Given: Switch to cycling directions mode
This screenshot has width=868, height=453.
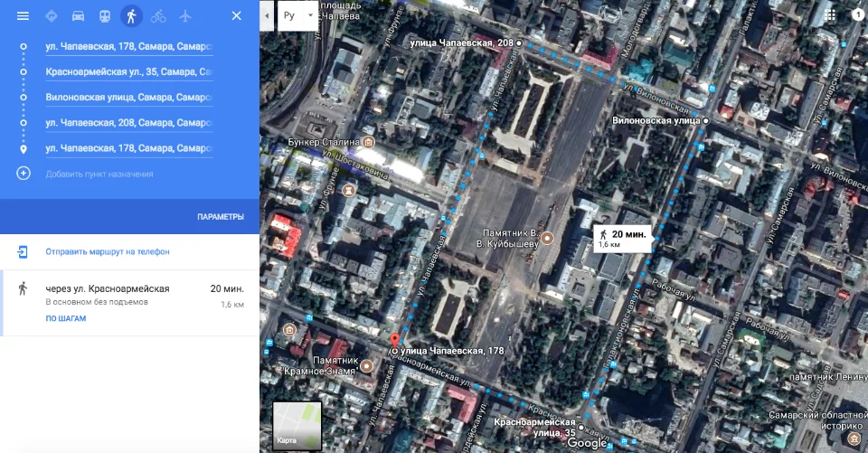Looking at the screenshot, I should tap(158, 16).
